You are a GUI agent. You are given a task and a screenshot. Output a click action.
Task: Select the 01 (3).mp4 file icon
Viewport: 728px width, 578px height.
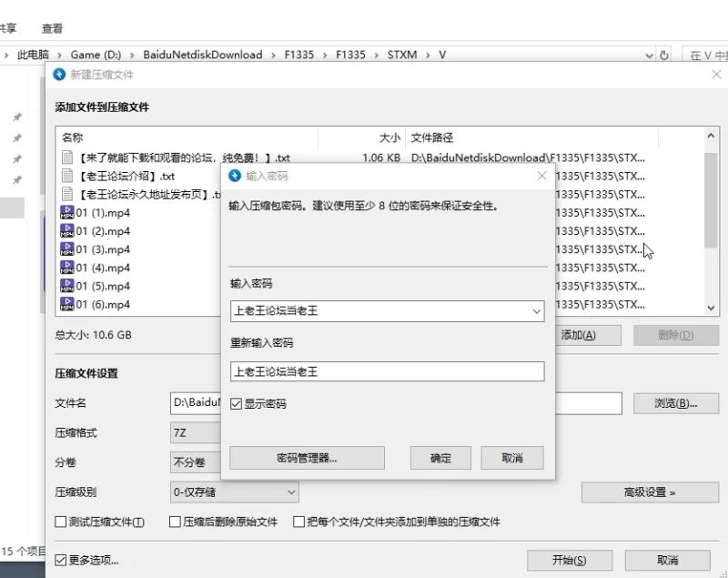pos(67,249)
